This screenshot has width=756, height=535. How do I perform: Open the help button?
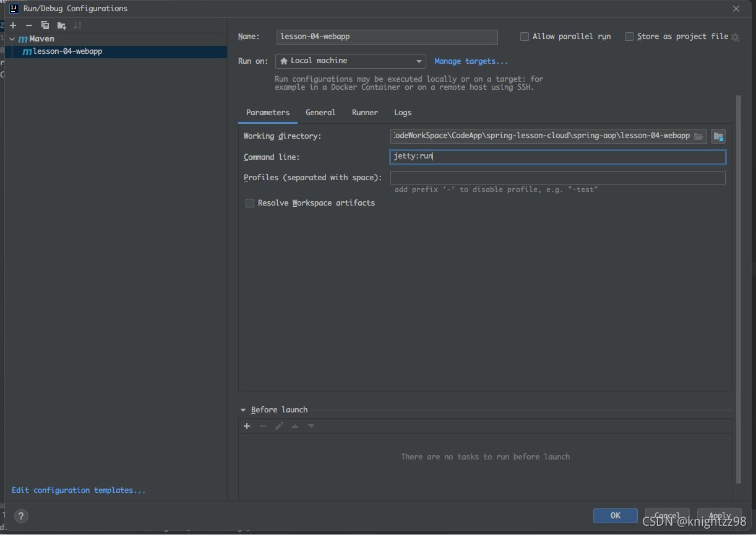21,516
